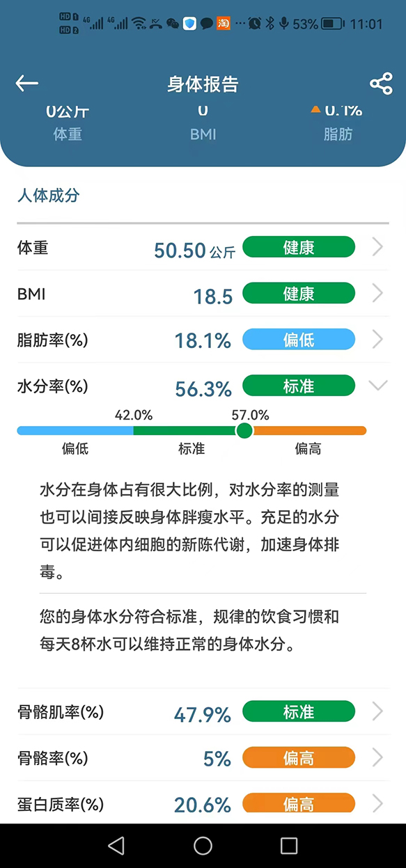
Task: Tap the 健康 badge next to 体重
Action: 299,247
